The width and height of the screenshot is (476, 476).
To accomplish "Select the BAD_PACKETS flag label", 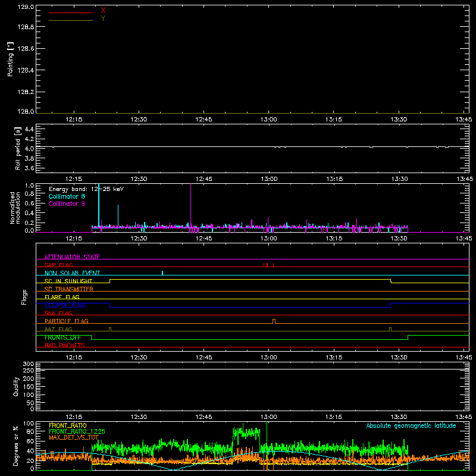I will [x=65, y=345].
